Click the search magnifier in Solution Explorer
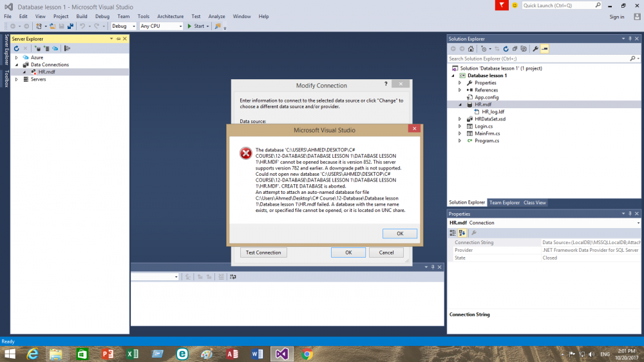Screen dimensions: 644x362 click(x=632, y=59)
